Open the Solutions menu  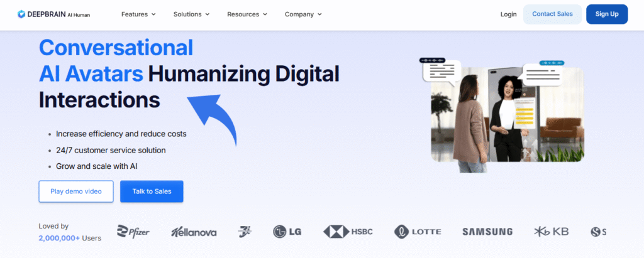pos(191,14)
